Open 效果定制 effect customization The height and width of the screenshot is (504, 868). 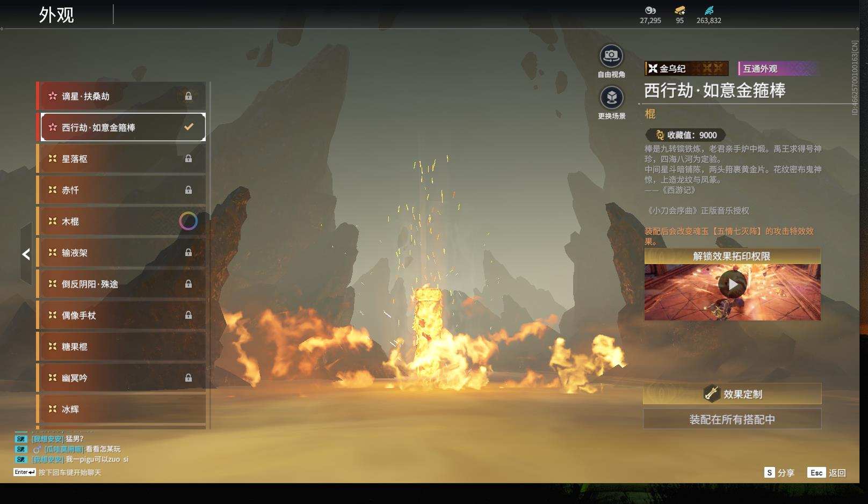tap(732, 394)
